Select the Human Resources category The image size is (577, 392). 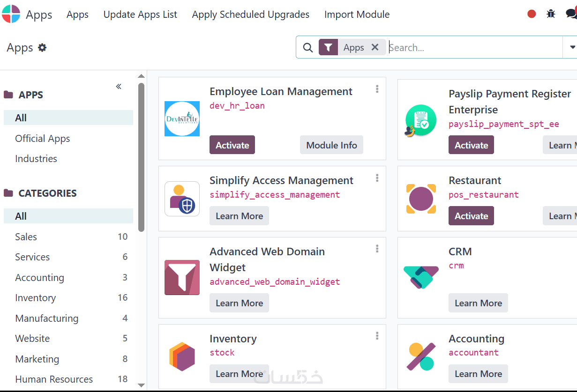pos(54,379)
